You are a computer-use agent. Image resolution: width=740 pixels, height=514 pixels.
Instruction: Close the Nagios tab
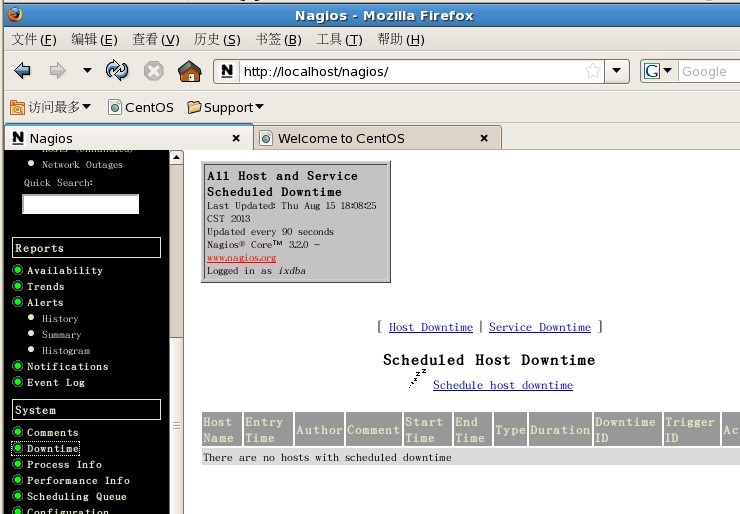236,138
